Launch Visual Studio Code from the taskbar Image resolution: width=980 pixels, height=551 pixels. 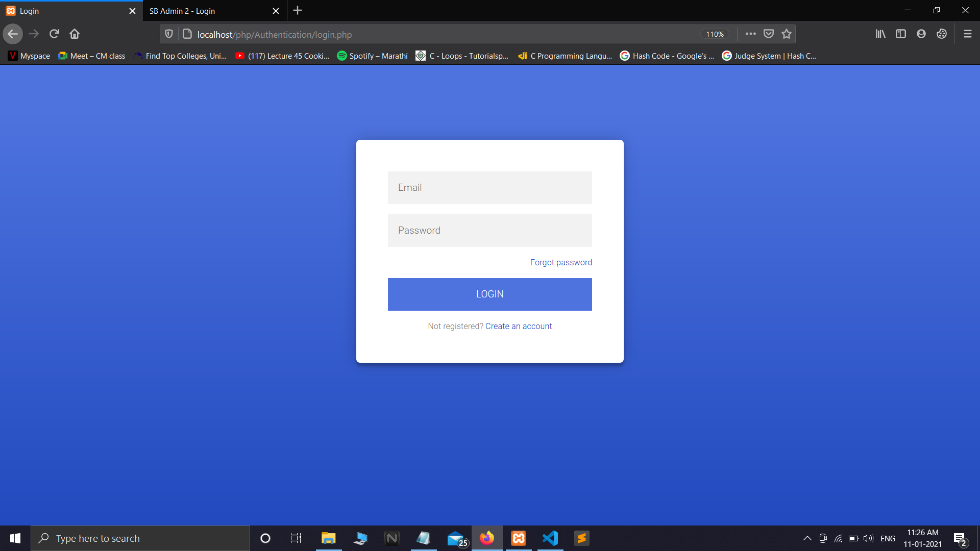tap(550, 538)
